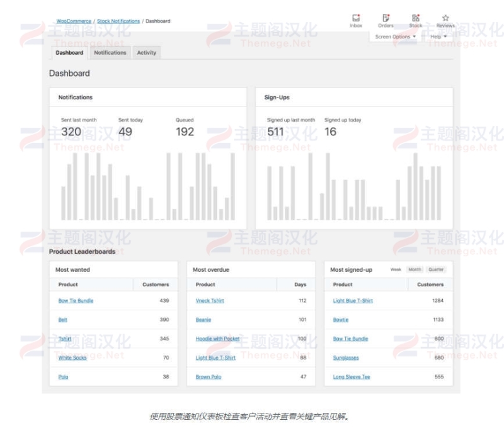Open Light Blue T-Shirt in Most signed-up
Screen dimensions: 504x428
point(353,300)
